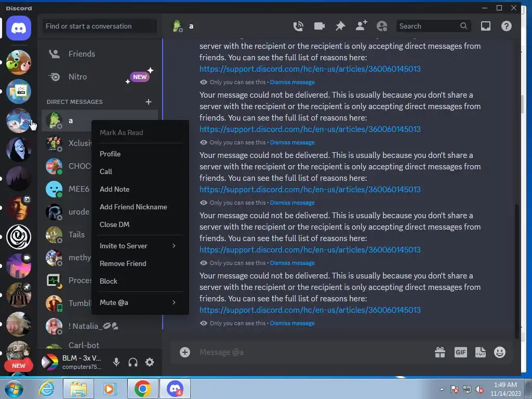Open the hooded ghost server icon
The height and width of the screenshot is (399, 532).
coord(19,150)
